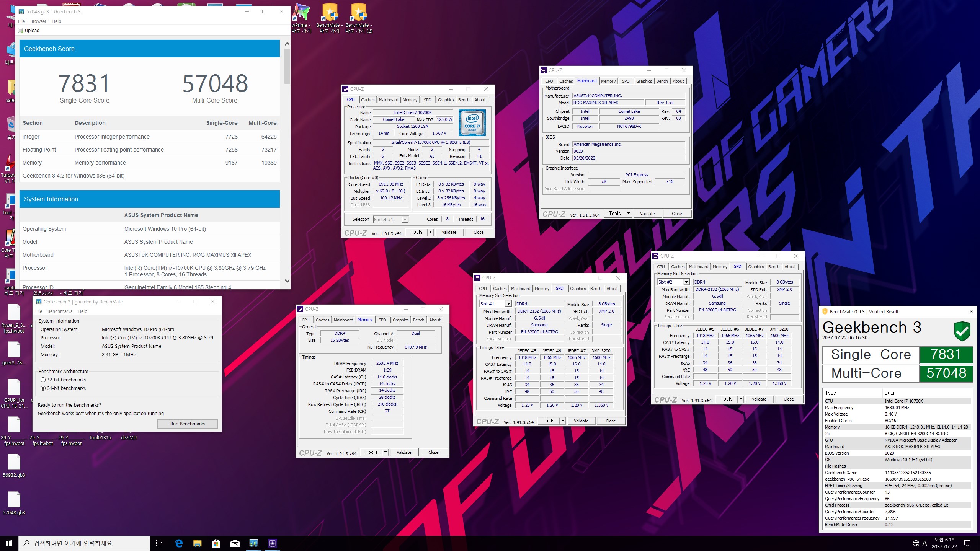980x551 pixels.
Task: Open Tools dropdown arrow in CPU-Z Mainboard window
Action: tap(629, 214)
